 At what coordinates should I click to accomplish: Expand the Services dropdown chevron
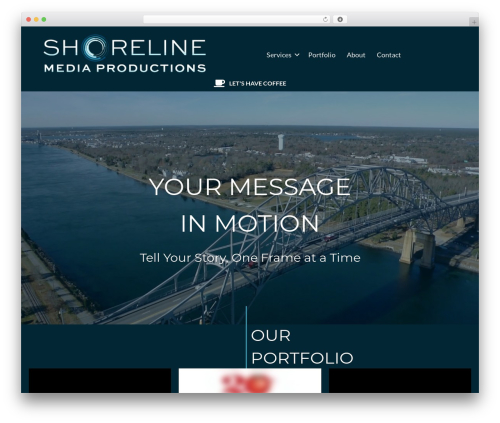[297, 55]
